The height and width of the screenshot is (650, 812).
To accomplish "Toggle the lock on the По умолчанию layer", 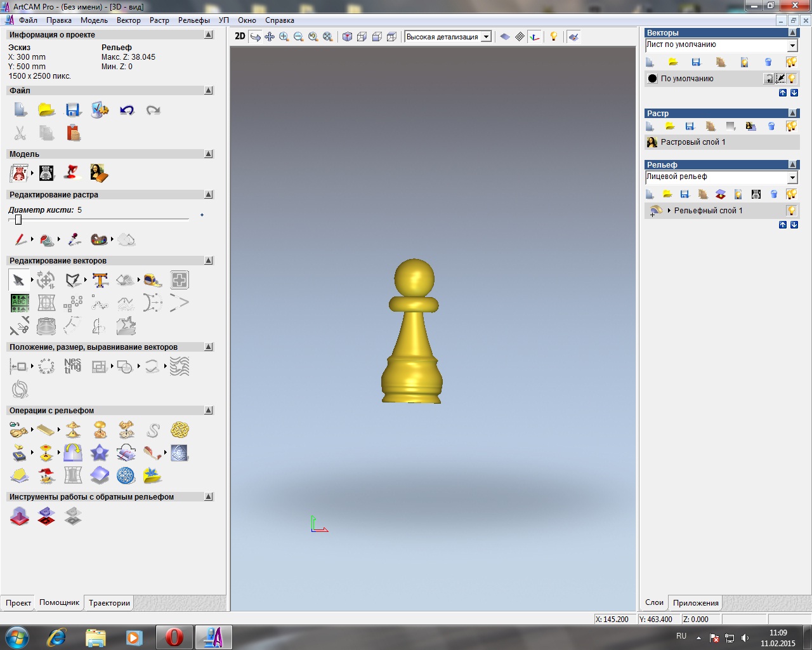I will [x=769, y=79].
